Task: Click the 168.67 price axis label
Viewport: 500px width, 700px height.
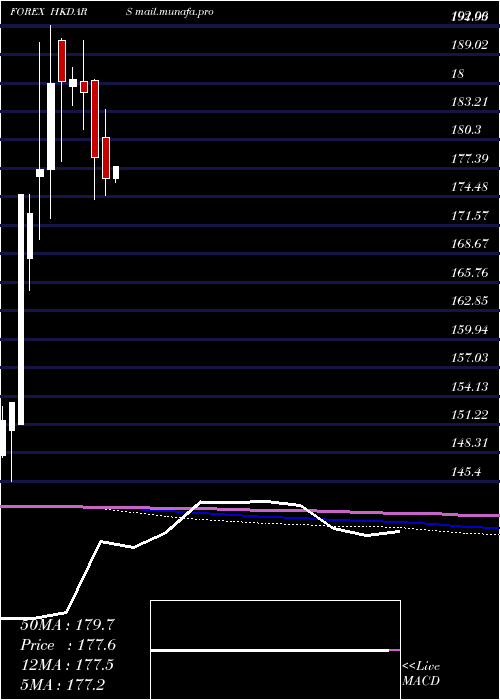Action: [471, 244]
